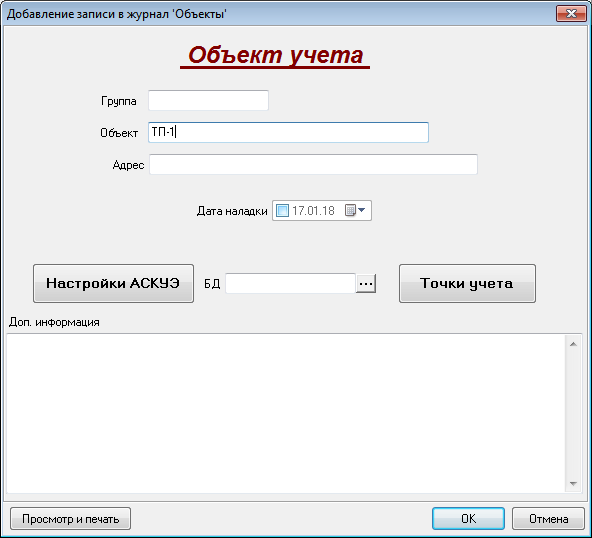Click the Дата наладки label

[232, 211]
